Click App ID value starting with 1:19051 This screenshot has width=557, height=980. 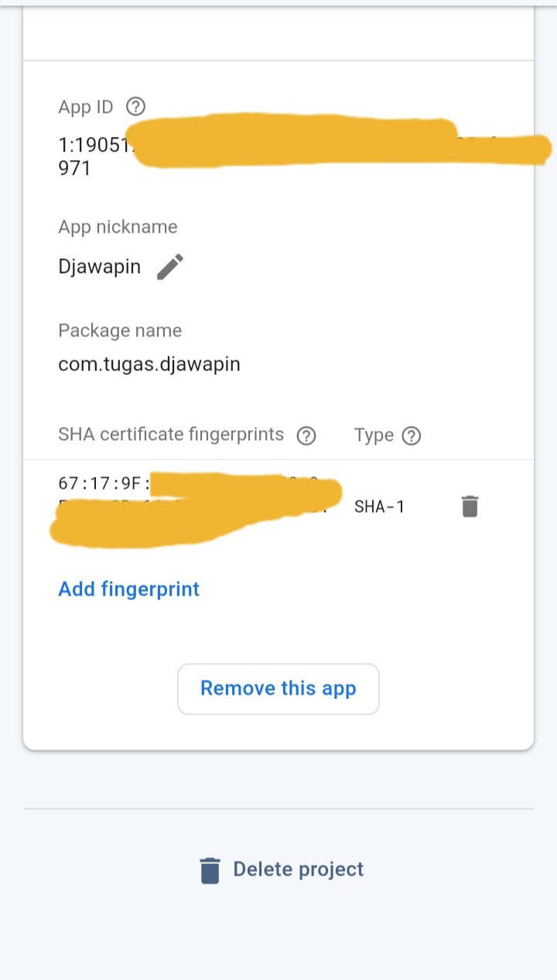pos(92,145)
